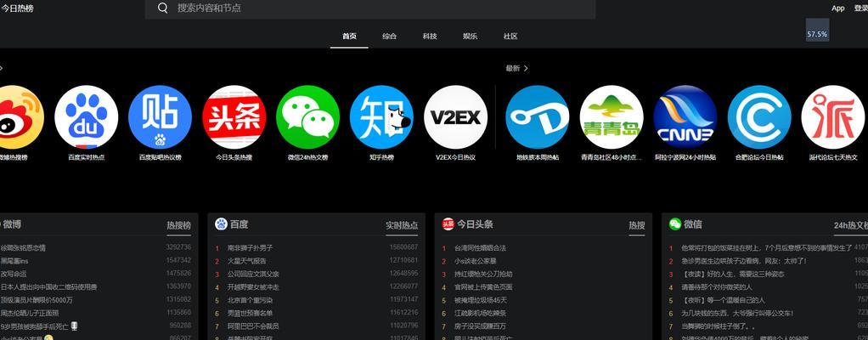This screenshot has height=340, width=868.
Task: Open 热搜榜 link in 微博 card
Action: coord(179,225)
